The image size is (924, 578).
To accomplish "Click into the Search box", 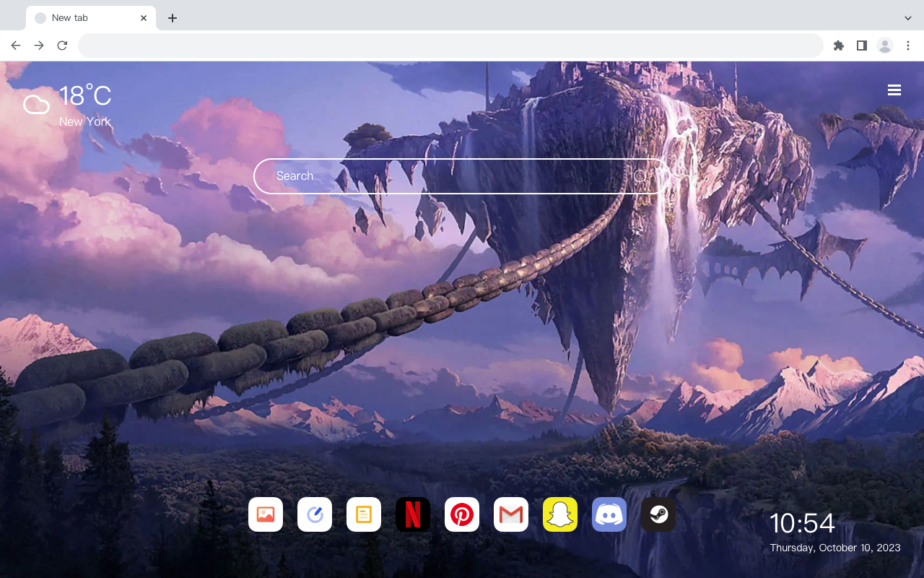I will [x=462, y=176].
